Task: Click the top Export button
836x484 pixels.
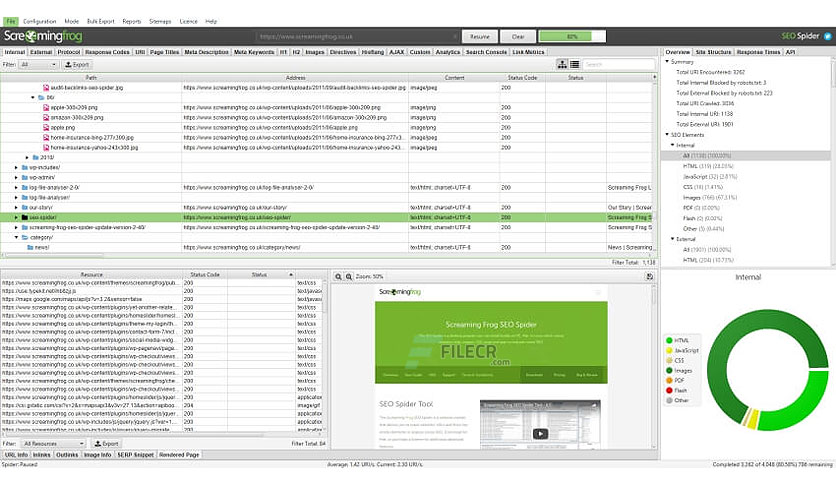Action: pyautogui.click(x=77, y=64)
